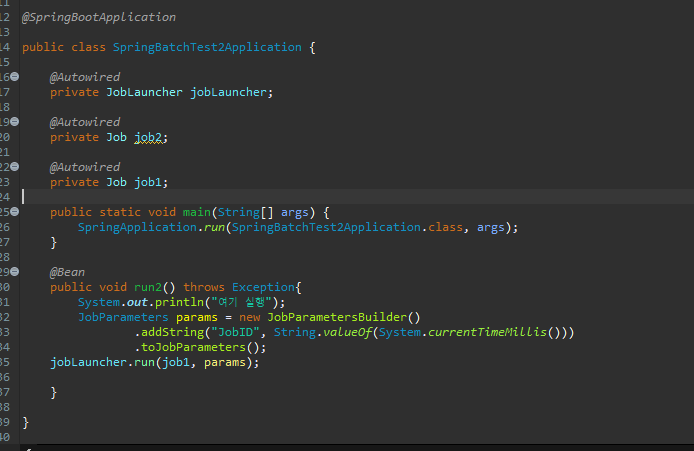The image size is (694, 451).
Task: Click the addString method call
Action: (172, 332)
